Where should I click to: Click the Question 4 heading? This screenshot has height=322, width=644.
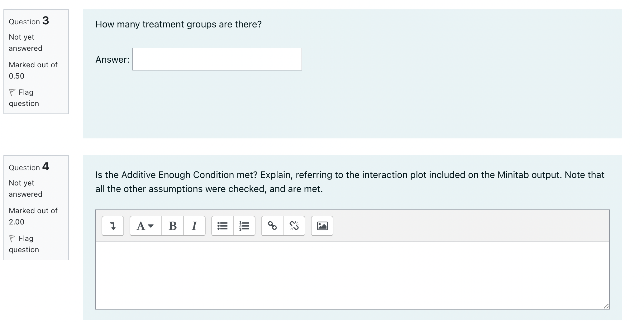(x=29, y=167)
